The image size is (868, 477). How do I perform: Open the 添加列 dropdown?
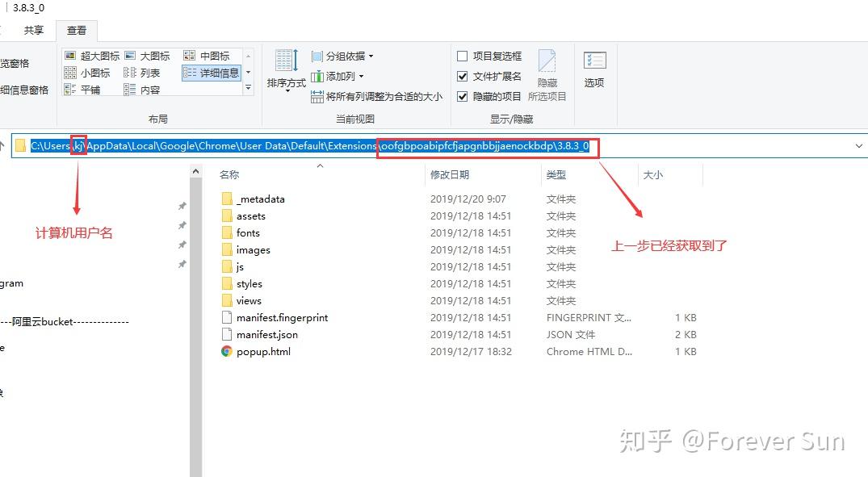(x=338, y=77)
